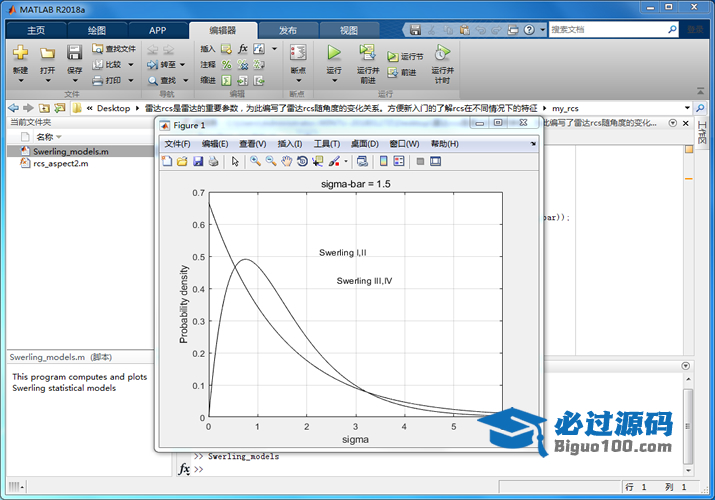
Task: Open the 文件(F) menu in Figure 1
Action: tap(177, 144)
